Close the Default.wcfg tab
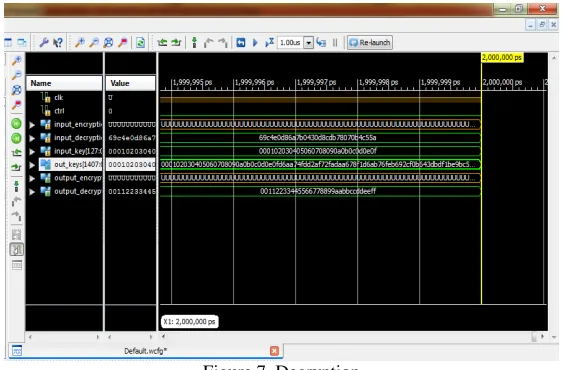The height and width of the screenshot is (370, 564). pyautogui.click(x=274, y=351)
